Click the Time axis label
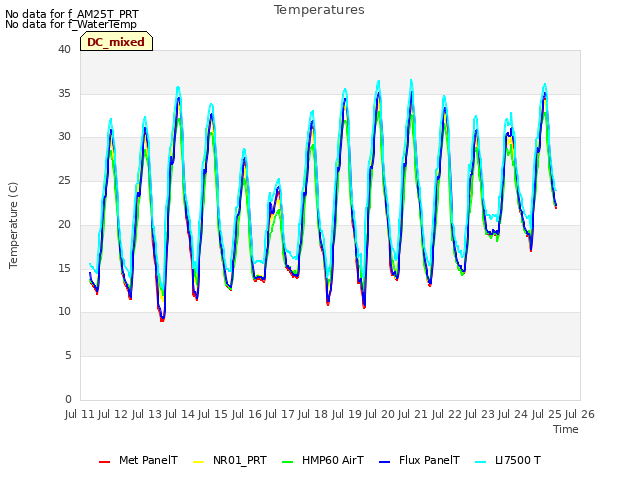The width and height of the screenshot is (640, 480). coord(566,429)
